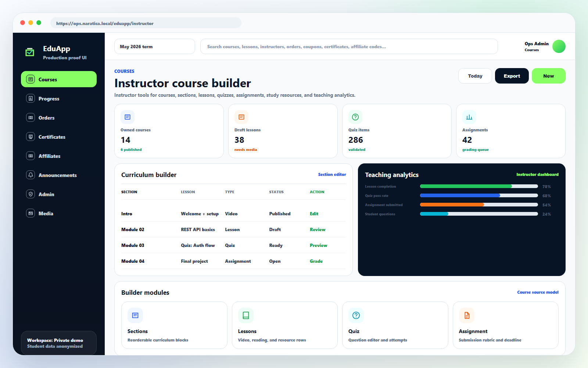Click the Assignments bar-chart icon
Viewport: 588px width, 368px height.
tap(469, 117)
